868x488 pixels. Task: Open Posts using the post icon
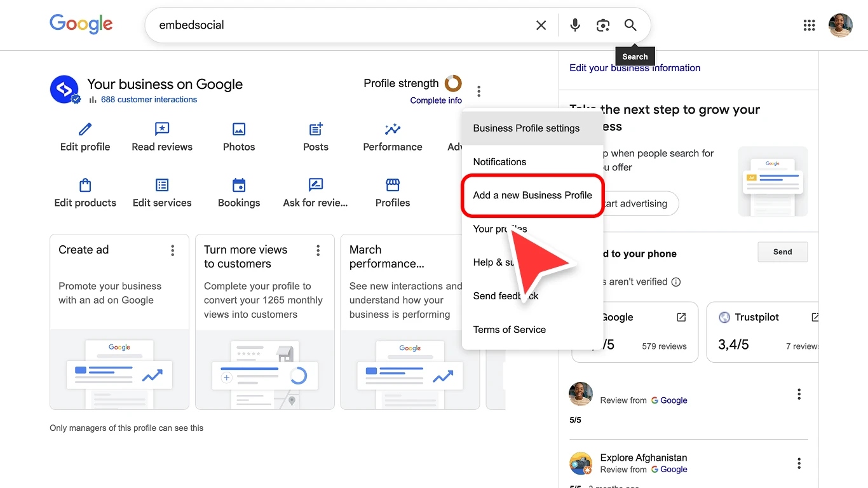[315, 130]
